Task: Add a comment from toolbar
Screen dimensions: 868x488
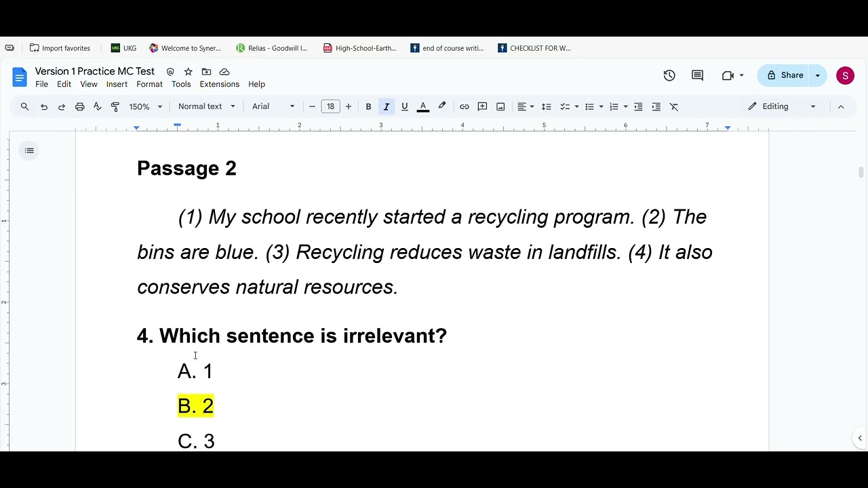Action: 483,106
